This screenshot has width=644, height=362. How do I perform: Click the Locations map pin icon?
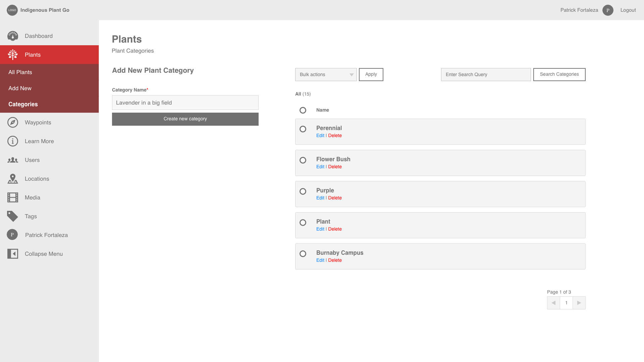[13, 179]
